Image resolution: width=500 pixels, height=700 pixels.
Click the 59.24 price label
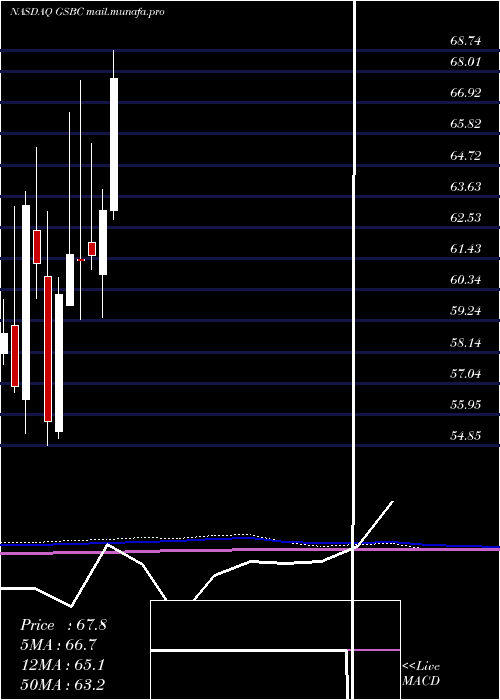tap(466, 311)
